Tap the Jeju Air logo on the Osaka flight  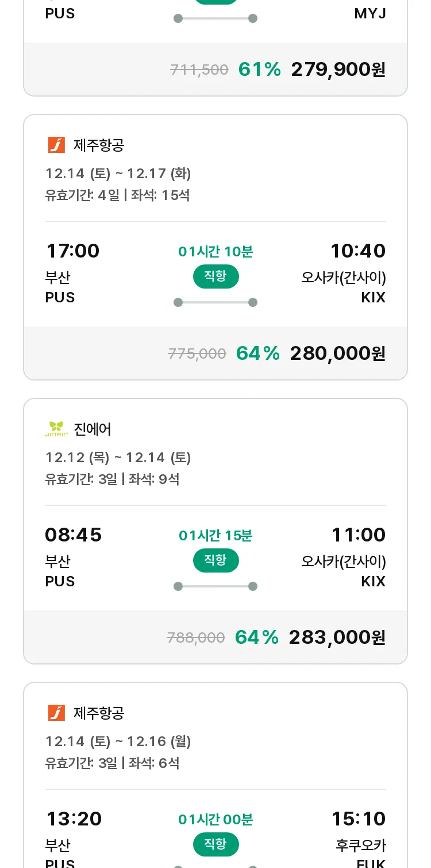56,145
